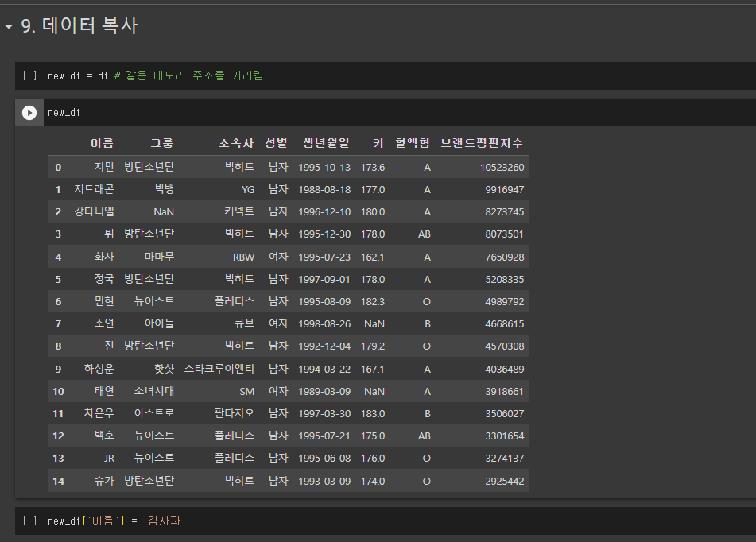Click the agency cell 'RBW'
The height and width of the screenshot is (542, 756).
tap(243, 257)
